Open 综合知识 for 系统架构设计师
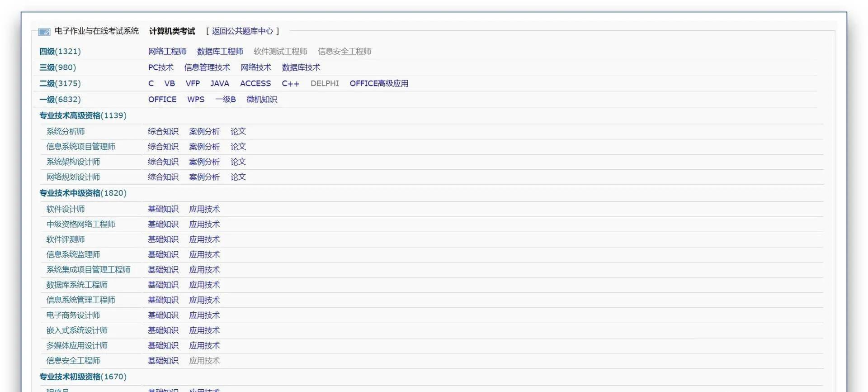 [163, 162]
